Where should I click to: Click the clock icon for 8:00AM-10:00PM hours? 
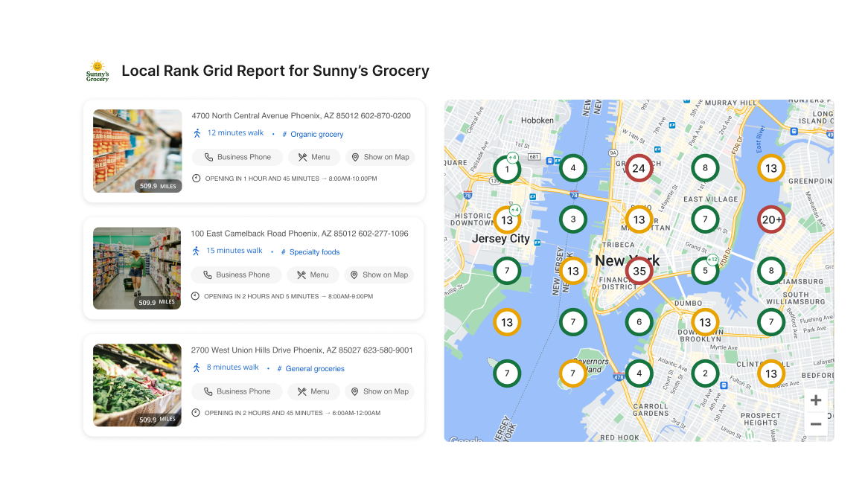(x=196, y=178)
